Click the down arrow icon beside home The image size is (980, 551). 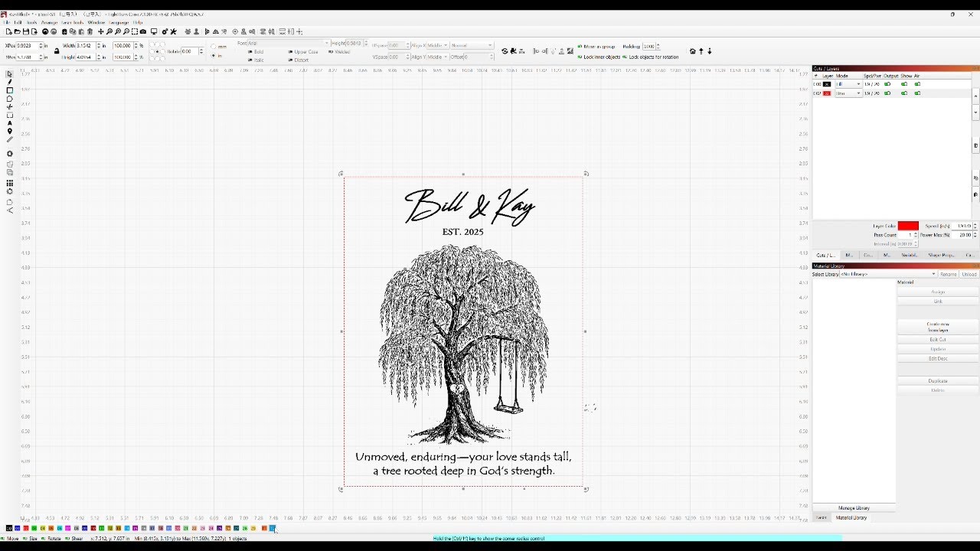710,51
